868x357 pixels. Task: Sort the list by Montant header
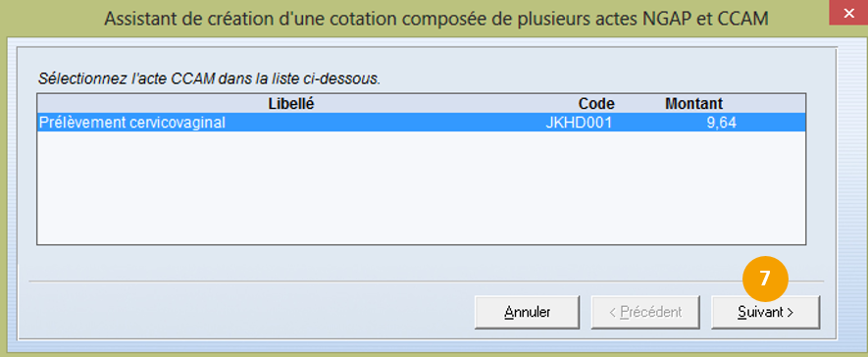point(693,104)
